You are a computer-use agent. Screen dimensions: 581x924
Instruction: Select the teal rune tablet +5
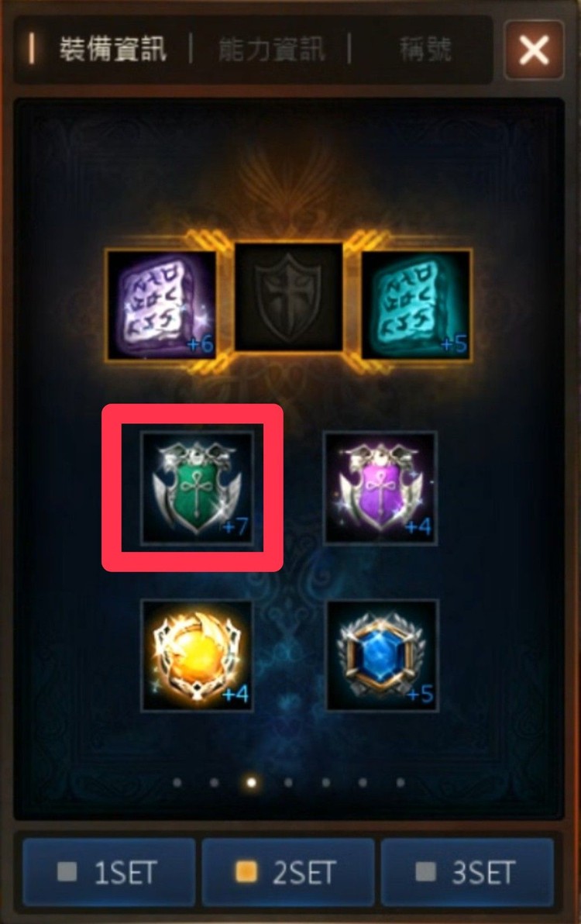415,305
